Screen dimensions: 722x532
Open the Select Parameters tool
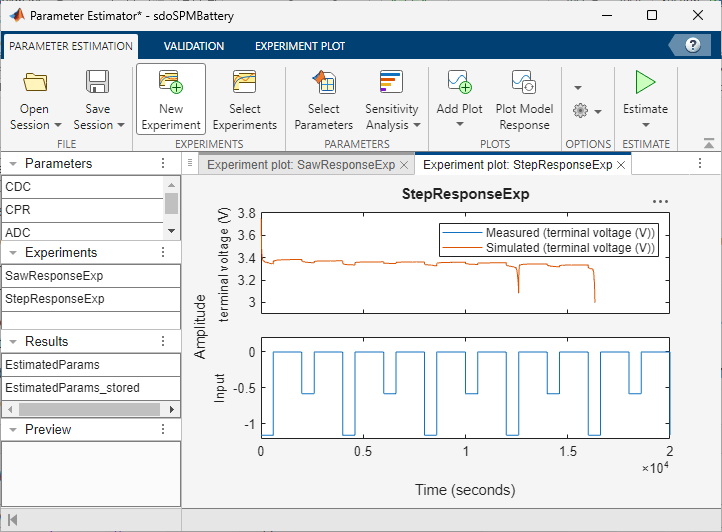(323, 83)
